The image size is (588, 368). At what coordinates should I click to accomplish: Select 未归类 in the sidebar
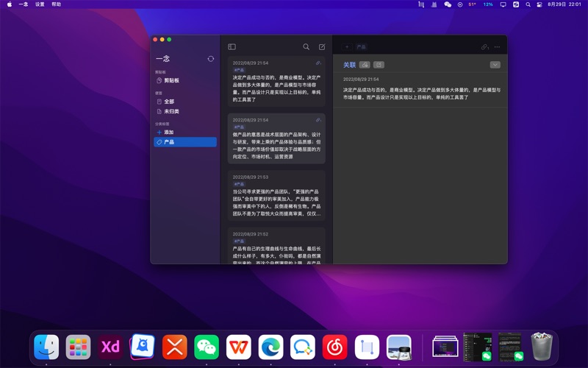point(171,111)
